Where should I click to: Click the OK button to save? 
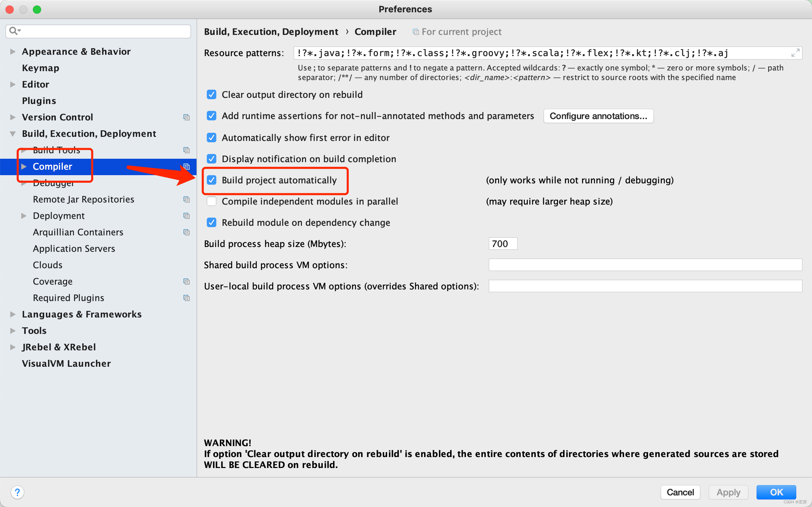pos(777,491)
